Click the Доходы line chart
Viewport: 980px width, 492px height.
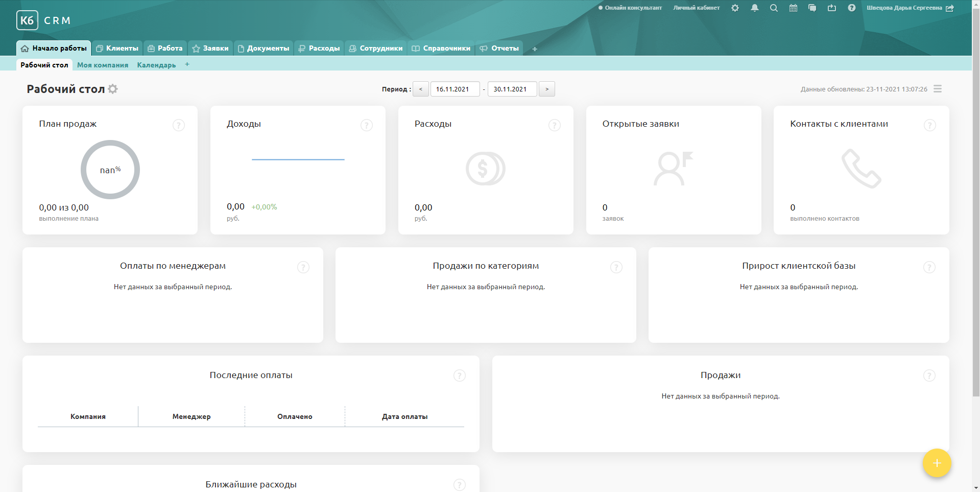tap(298, 159)
